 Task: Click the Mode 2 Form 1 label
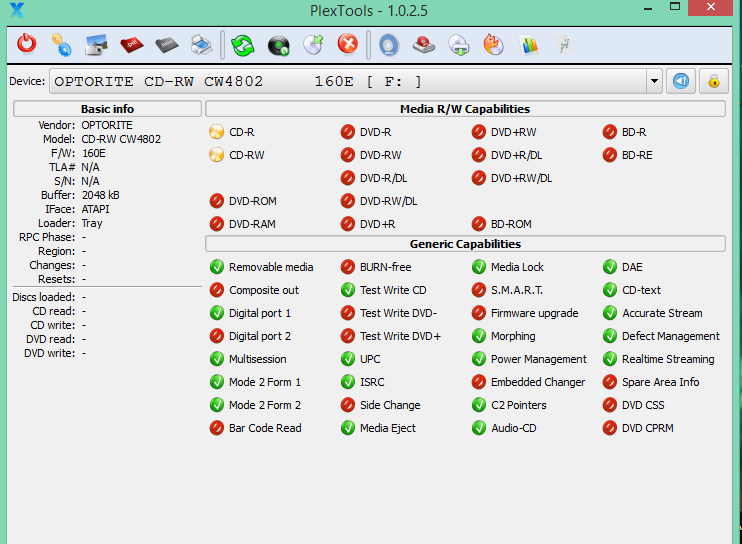tap(265, 382)
